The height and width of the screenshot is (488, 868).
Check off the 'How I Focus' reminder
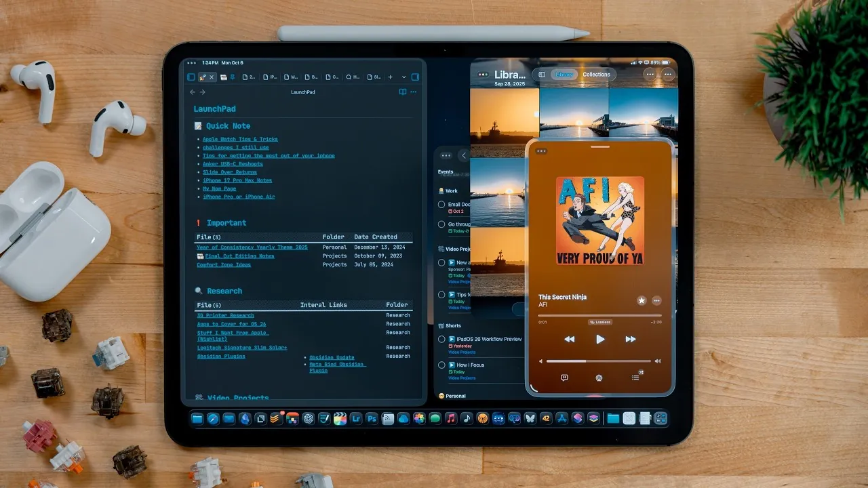tap(441, 365)
